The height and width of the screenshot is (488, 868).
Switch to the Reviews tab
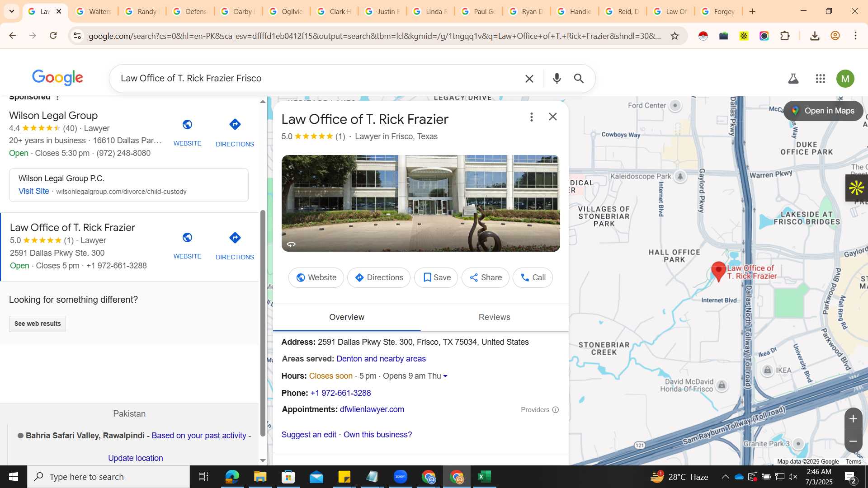tap(494, 317)
